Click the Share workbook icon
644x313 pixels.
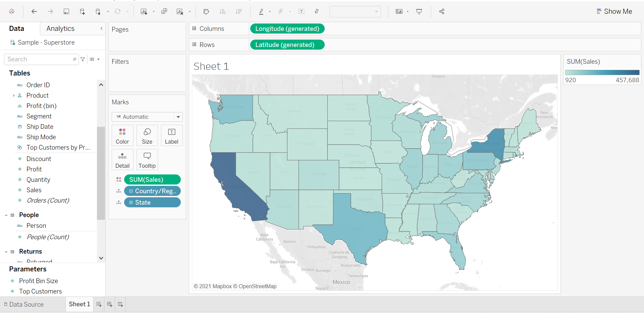pyautogui.click(x=442, y=11)
